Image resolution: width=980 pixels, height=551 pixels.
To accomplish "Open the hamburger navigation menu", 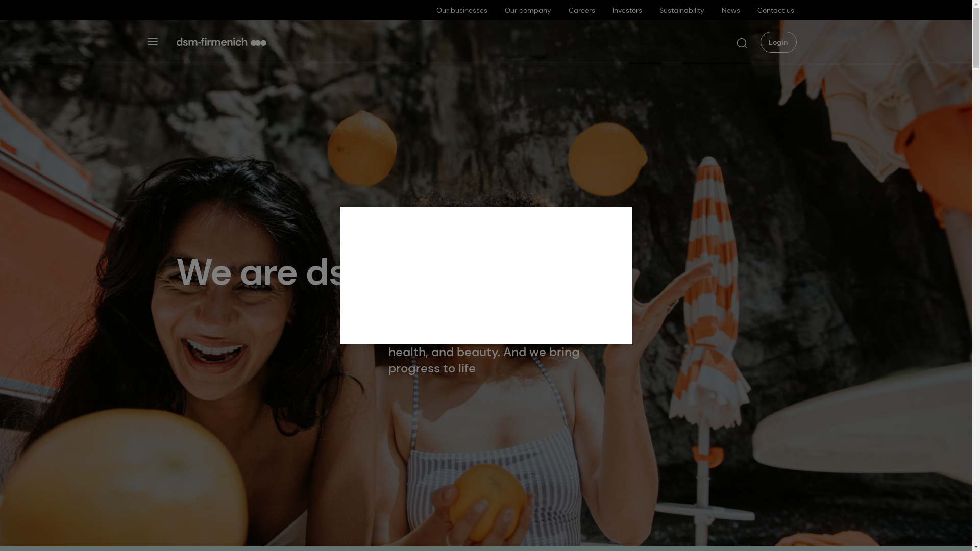I will point(152,42).
